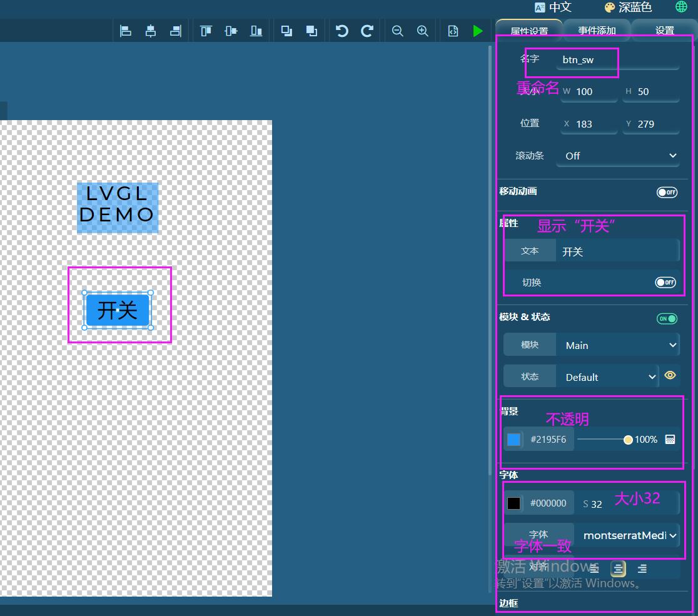Viewport: 698px width, 616px height.
Task: Click the 中文 language button
Action: (553, 7)
